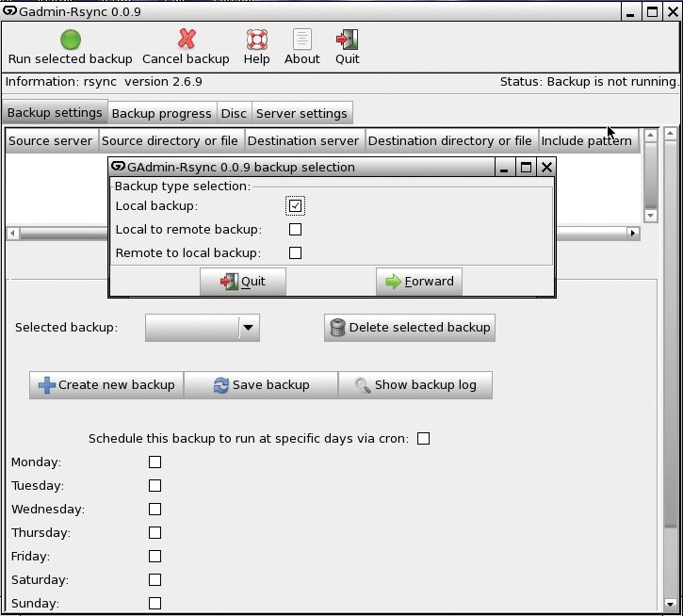Image resolution: width=683 pixels, height=616 pixels.
Task: Maximize the backup selection dialog
Action: pos(526,167)
